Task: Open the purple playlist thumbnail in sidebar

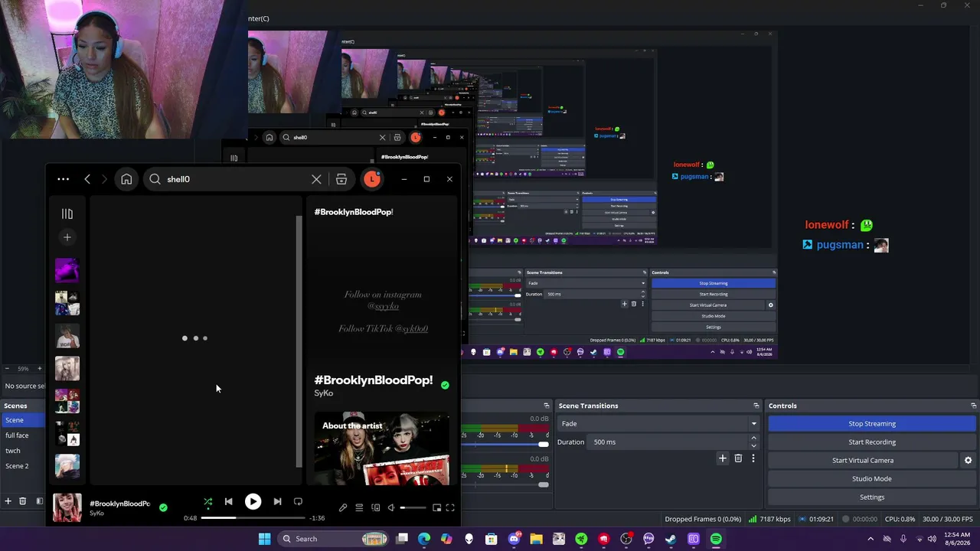Action: tap(67, 270)
